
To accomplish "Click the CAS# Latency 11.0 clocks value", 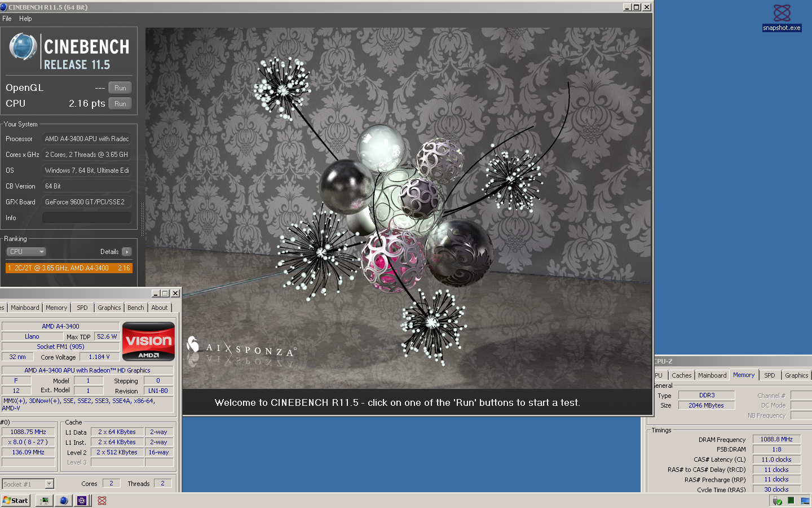I will coord(776,459).
